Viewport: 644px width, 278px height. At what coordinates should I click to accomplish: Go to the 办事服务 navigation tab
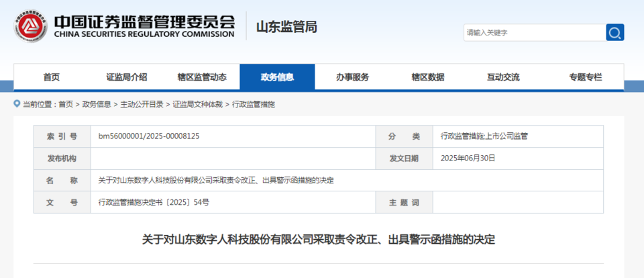coord(352,77)
